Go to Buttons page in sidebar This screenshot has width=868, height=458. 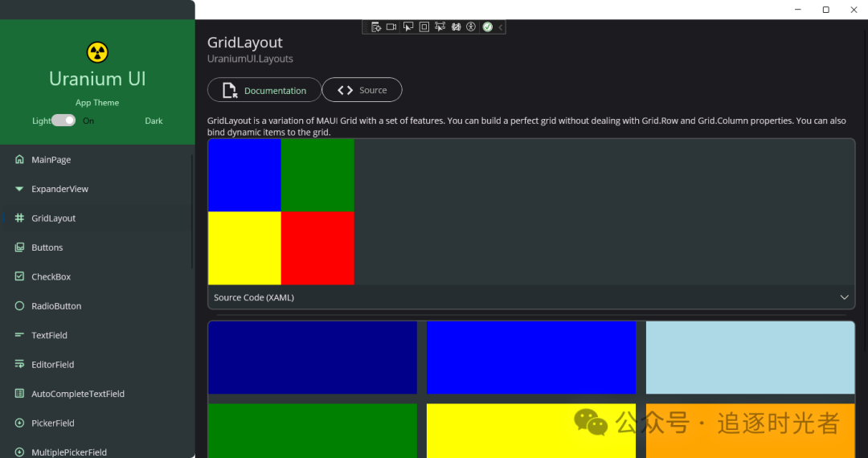(x=97, y=247)
